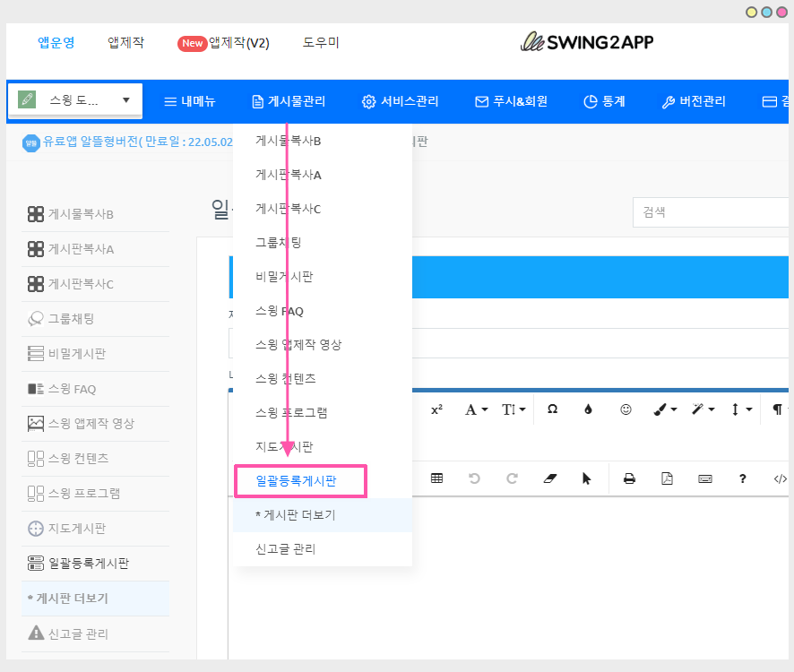Toggle code view with the </> icon
Screen dimensions: 794x672
point(780,478)
